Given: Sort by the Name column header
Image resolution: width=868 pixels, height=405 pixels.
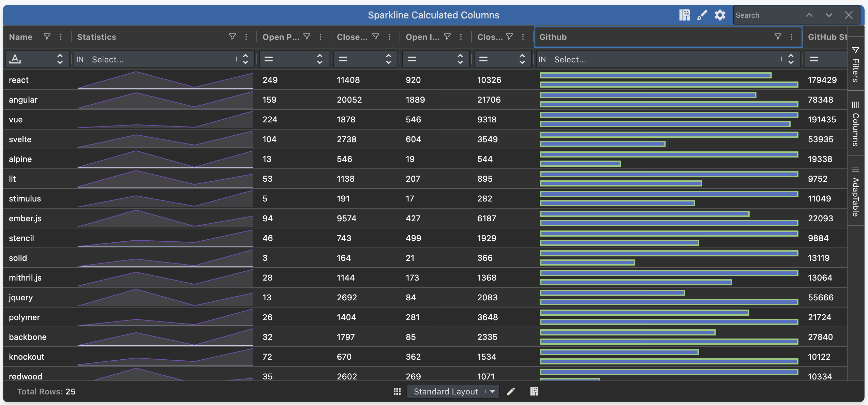Looking at the screenshot, I should pyautogui.click(x=21, y=37).
